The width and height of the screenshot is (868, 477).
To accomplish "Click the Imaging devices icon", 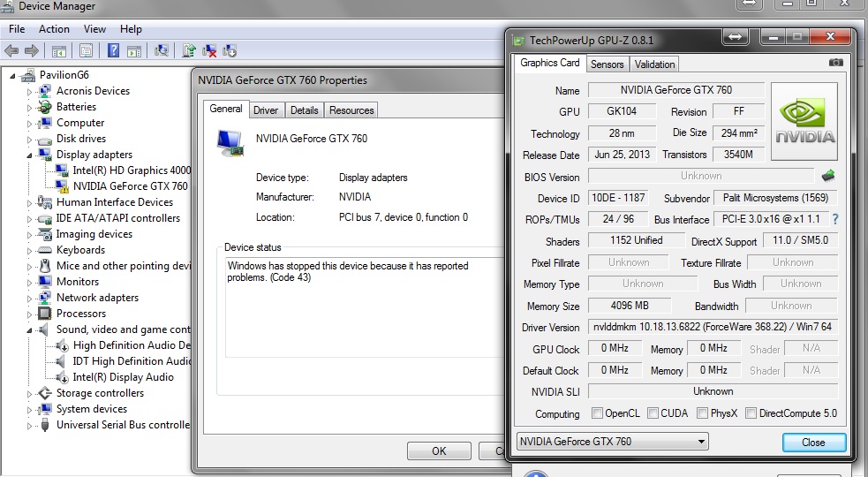I will tap(45, 234).
